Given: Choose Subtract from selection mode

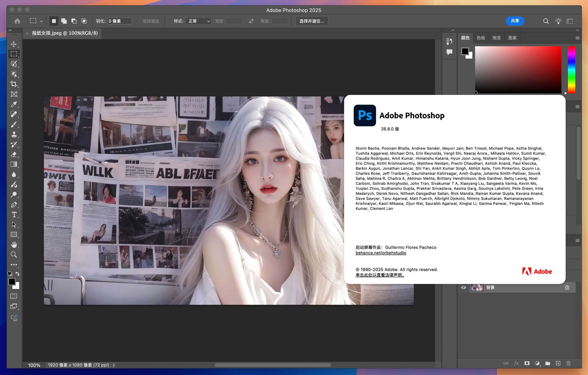Looking at the screenshot, I should (x=74, y=21).
